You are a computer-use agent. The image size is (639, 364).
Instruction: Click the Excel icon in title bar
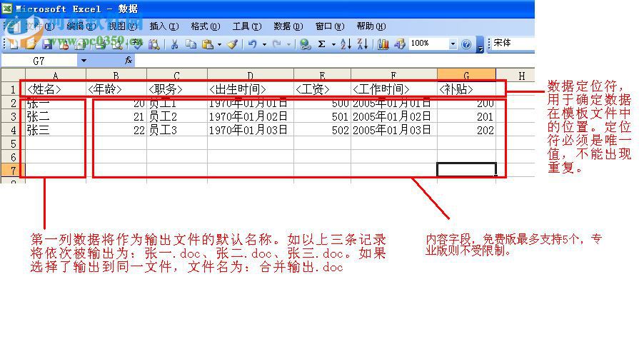coord(7,8)
